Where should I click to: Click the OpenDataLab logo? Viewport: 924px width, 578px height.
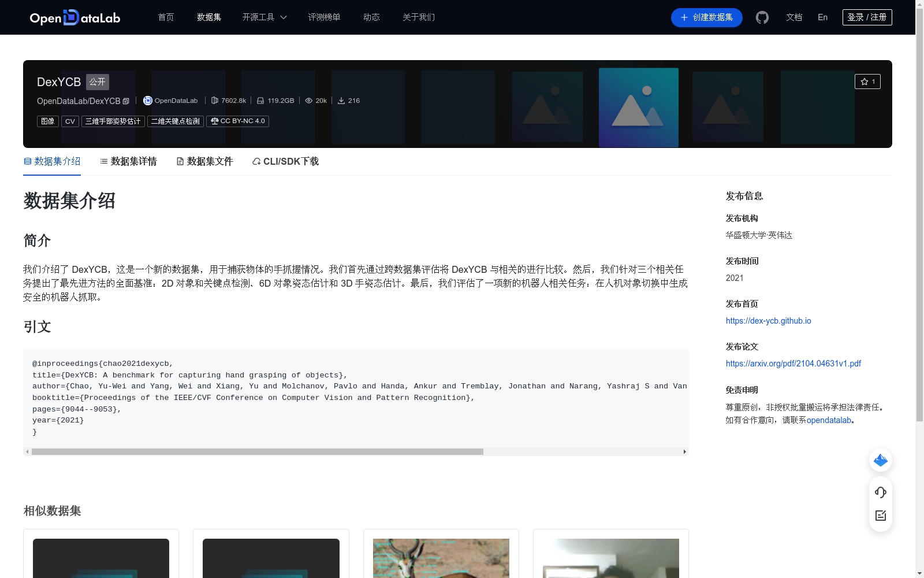[x=75, y=17]
